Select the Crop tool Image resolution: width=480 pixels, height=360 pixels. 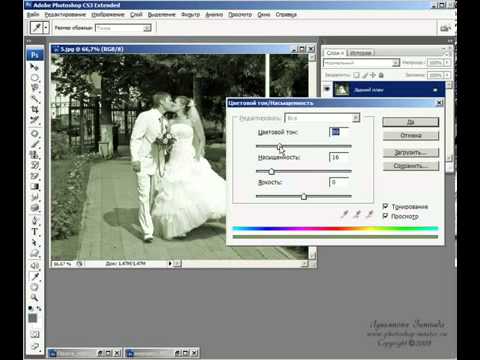34,110
